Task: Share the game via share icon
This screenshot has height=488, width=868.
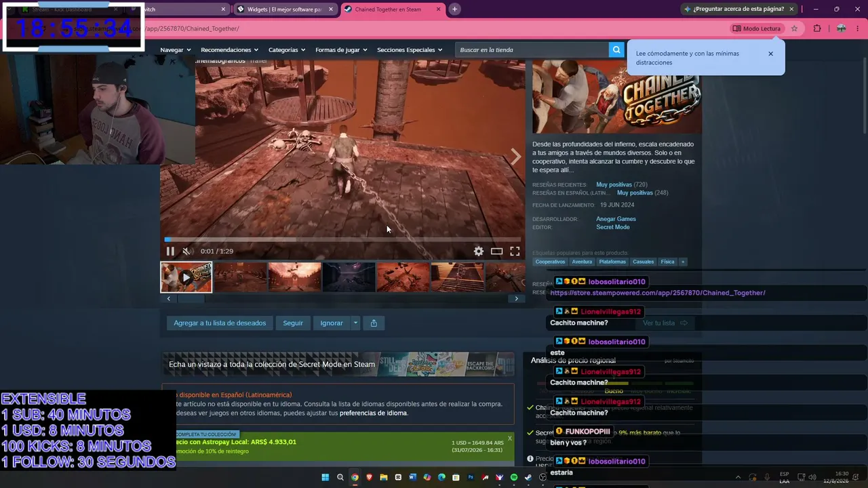Action: [x=374, y=323]
